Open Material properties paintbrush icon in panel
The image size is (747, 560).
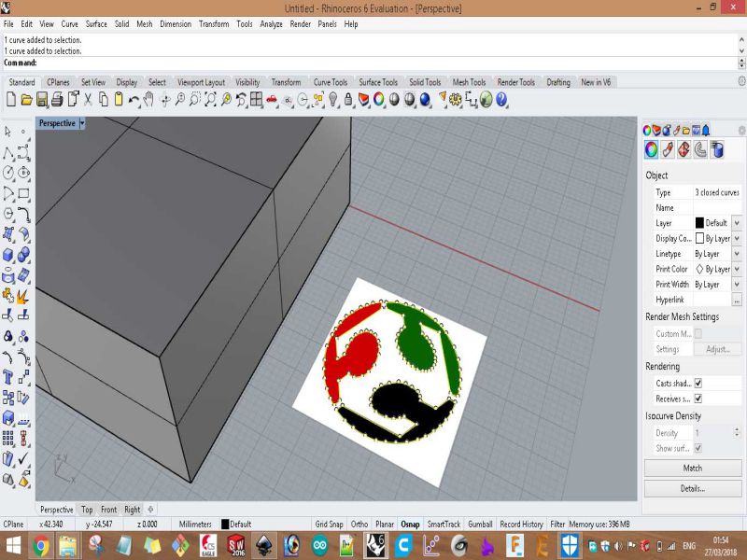pyautogui.click(x=668, y=149)
